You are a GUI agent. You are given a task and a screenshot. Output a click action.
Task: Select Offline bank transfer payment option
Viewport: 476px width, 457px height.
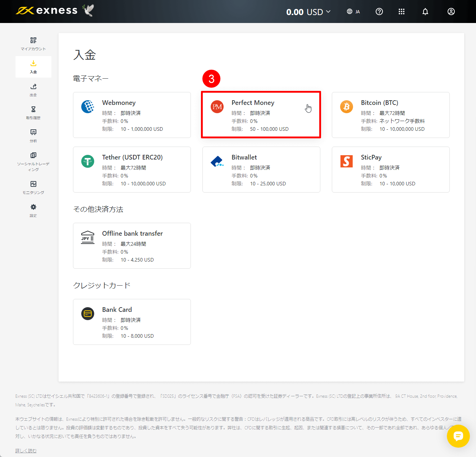[132, 246]
